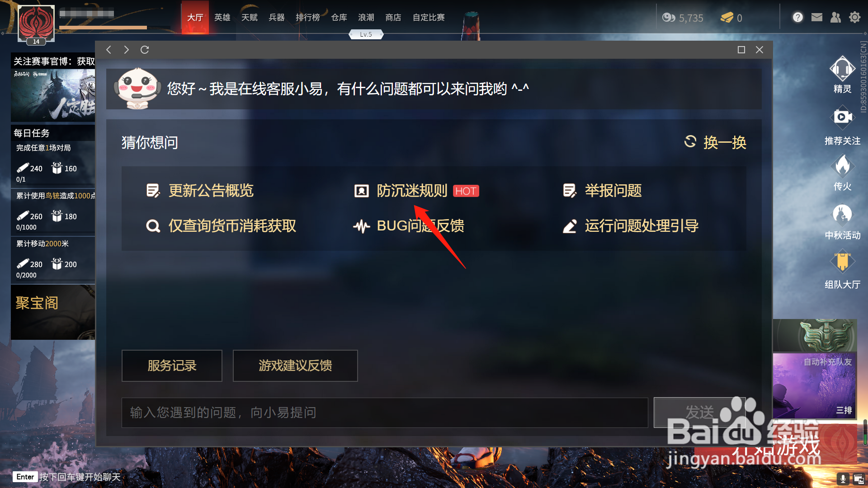This screenshot has height=488, width=868.
Task: Switch to the 英雄 tab
Action: [222, 18]
